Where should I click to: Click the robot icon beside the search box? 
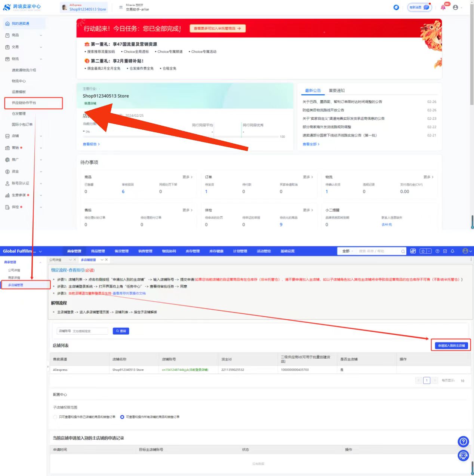pyautogui.click(x=413, y=251)
